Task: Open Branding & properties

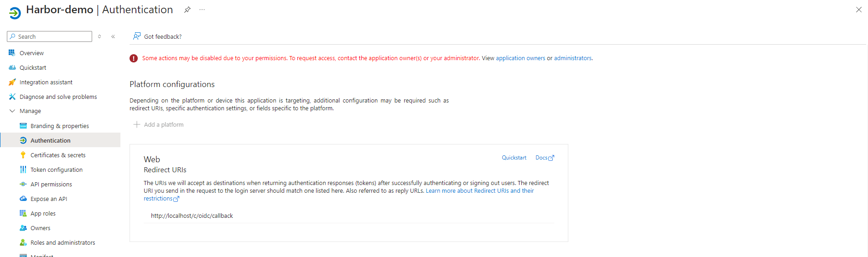Action: pyautogui.click(x=60, y=126)
